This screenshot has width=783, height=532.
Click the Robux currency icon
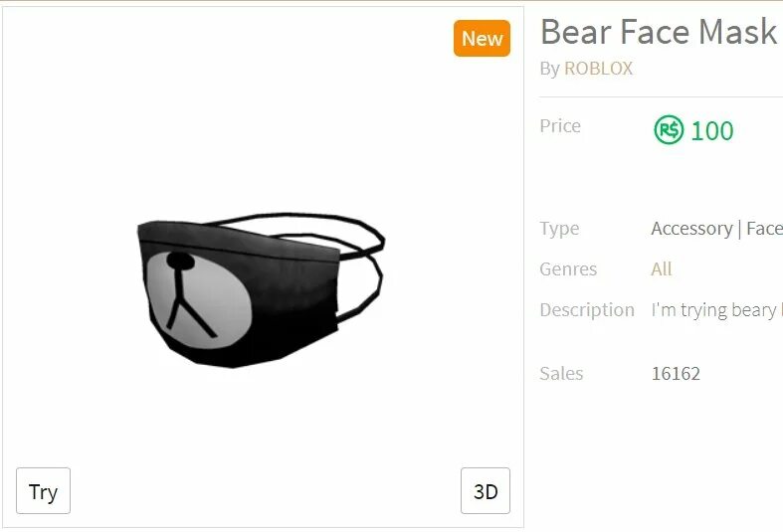point(669,129)
